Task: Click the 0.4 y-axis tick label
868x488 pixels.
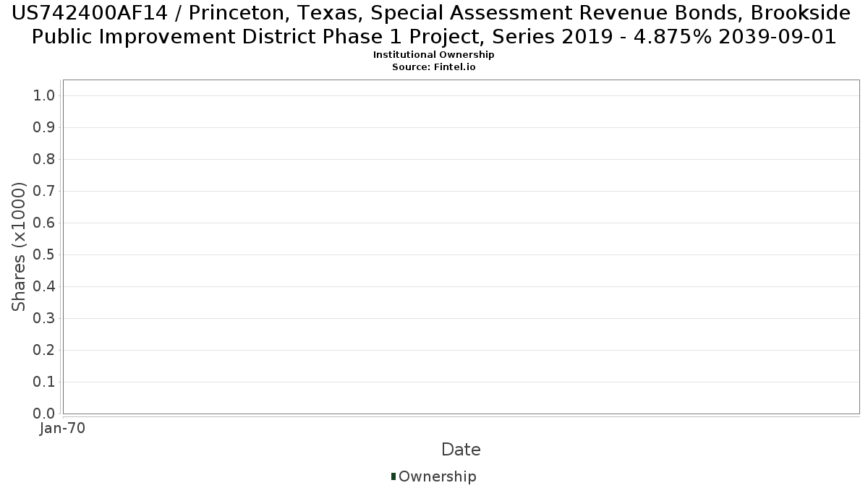Action: coord(44,287)
